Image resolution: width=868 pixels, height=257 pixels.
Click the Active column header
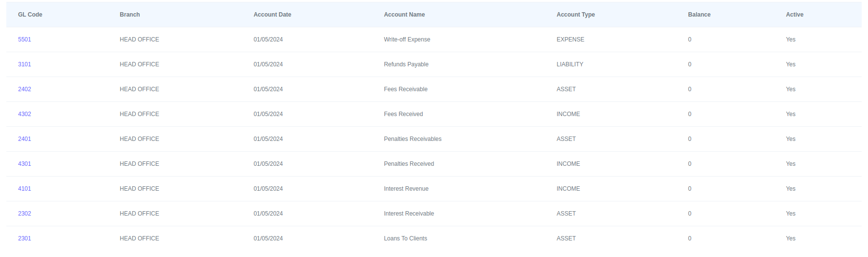(x=794, y=15)
